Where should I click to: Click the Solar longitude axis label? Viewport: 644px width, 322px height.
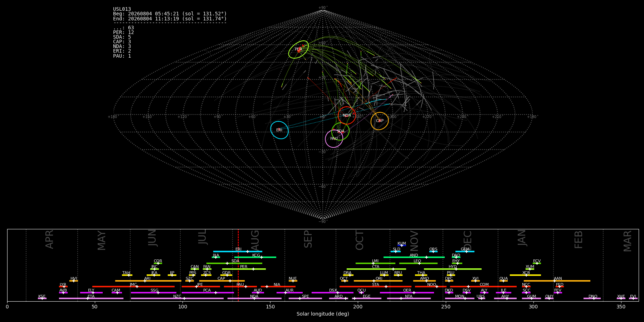coord(323,314)
